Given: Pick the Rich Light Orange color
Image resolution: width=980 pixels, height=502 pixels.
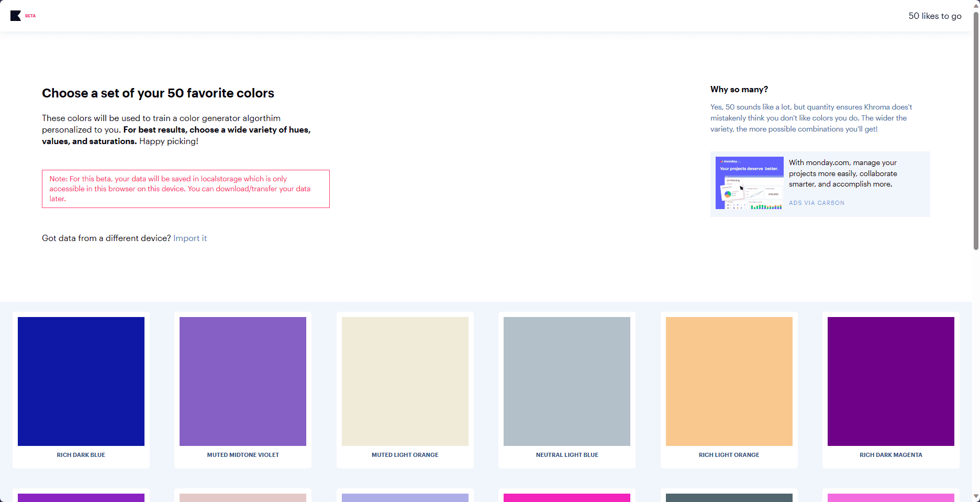Looking at the screenshot, I should point(729,381).
